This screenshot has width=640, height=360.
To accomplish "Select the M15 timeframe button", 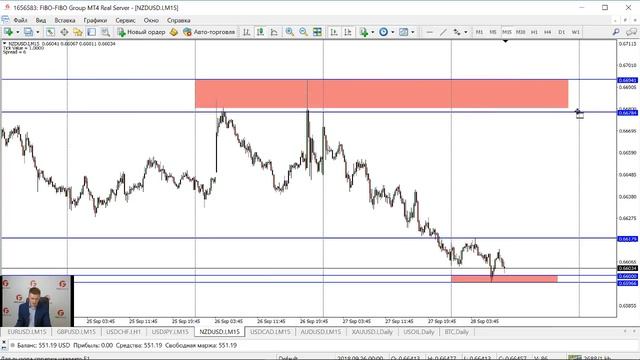I will tap(507, 32).
